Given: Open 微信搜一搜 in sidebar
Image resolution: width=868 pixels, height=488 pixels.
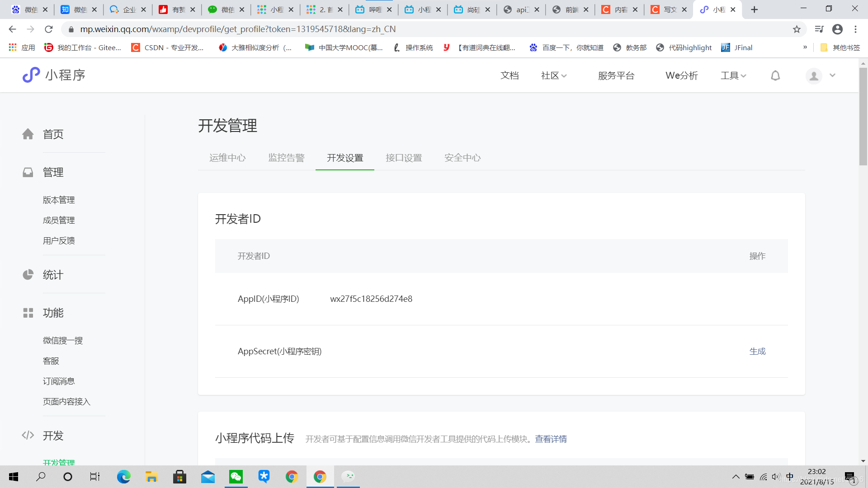Looking at the screenshot, I should pyautogui.click(x=63, y=340).
